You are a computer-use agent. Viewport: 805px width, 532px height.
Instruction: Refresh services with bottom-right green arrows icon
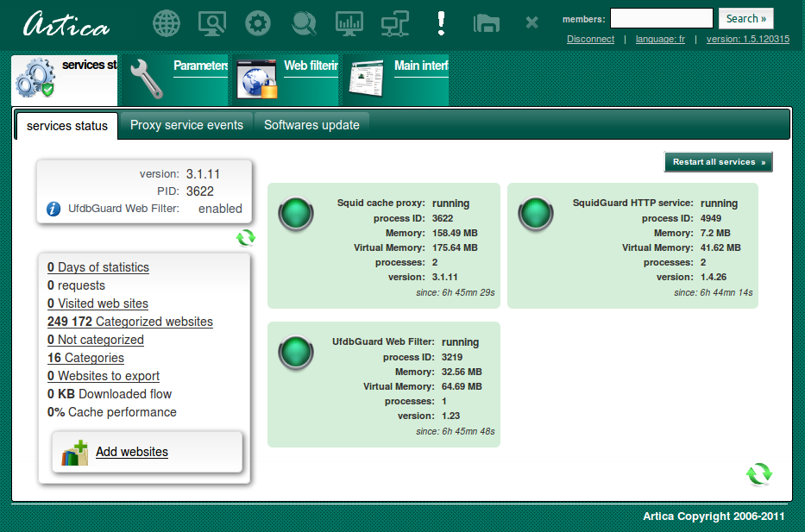click(758, 474)
